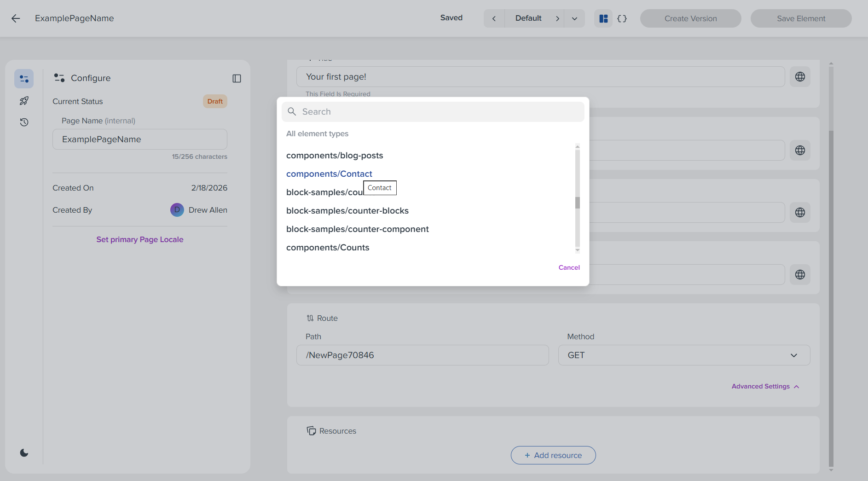Open the GET method dropdown
Viewport: 868px width, 481px height.
tap(684, 355)
